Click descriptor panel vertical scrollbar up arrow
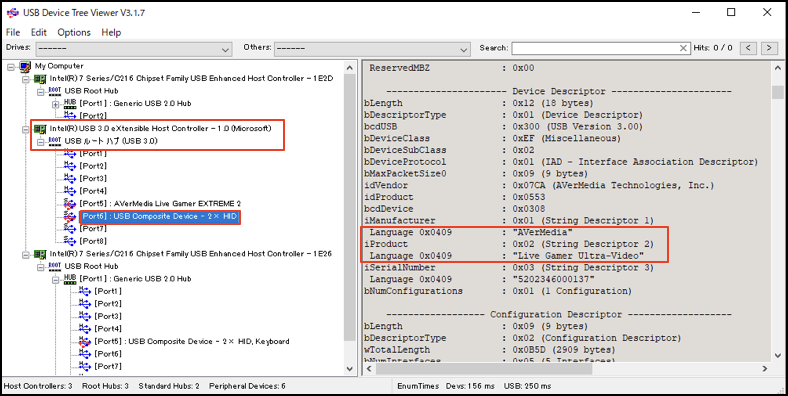This screenshot has height=396, width=788. (778, 67)
